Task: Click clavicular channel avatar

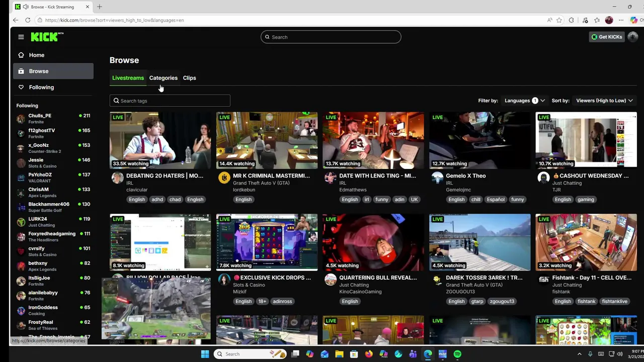Action: pos(117,177)
